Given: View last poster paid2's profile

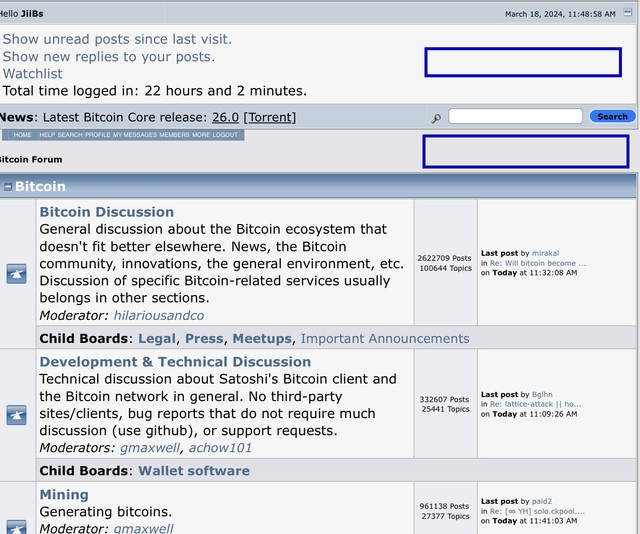Looking at the screenshot, I should pyautogui.click(x=542, y=501).
